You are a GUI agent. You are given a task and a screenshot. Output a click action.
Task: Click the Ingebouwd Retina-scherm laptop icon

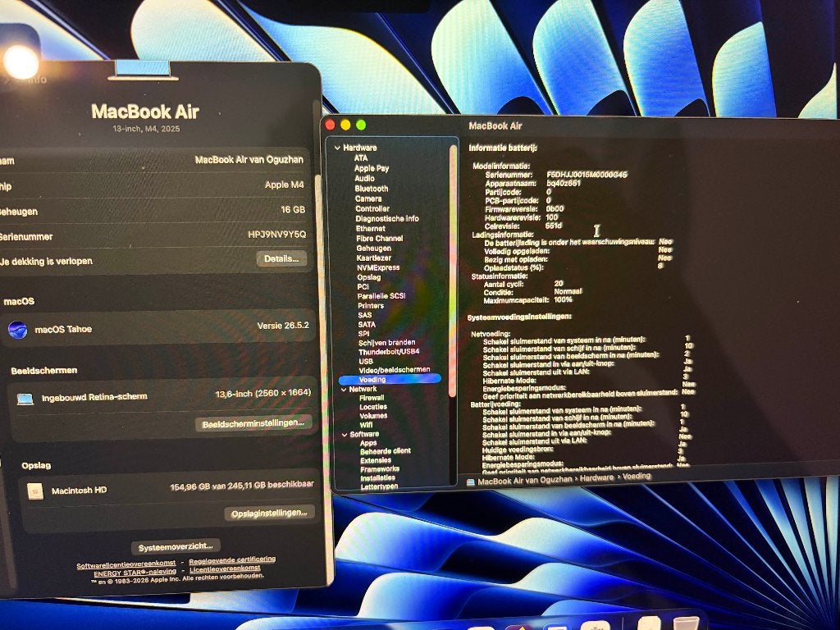(x=25, y=399)
